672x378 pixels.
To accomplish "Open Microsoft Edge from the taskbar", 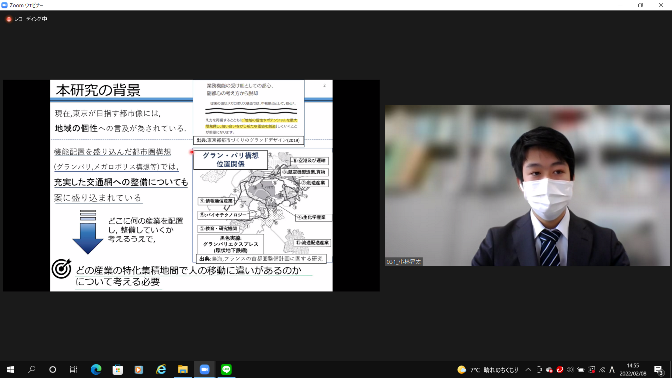I will point(96,369).
